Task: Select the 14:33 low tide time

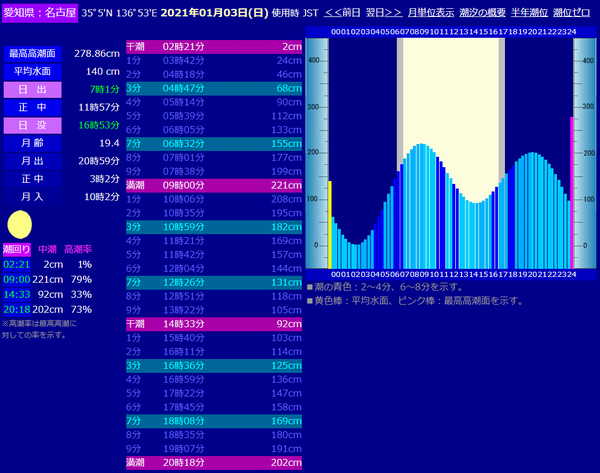Action: [16, 294]
